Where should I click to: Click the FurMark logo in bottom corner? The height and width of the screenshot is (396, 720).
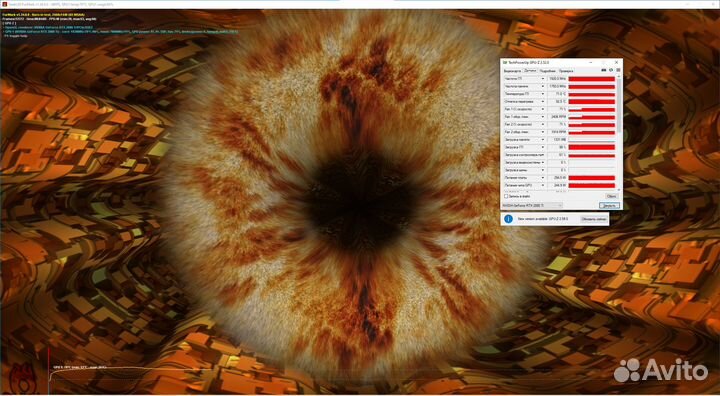[22, 379]
